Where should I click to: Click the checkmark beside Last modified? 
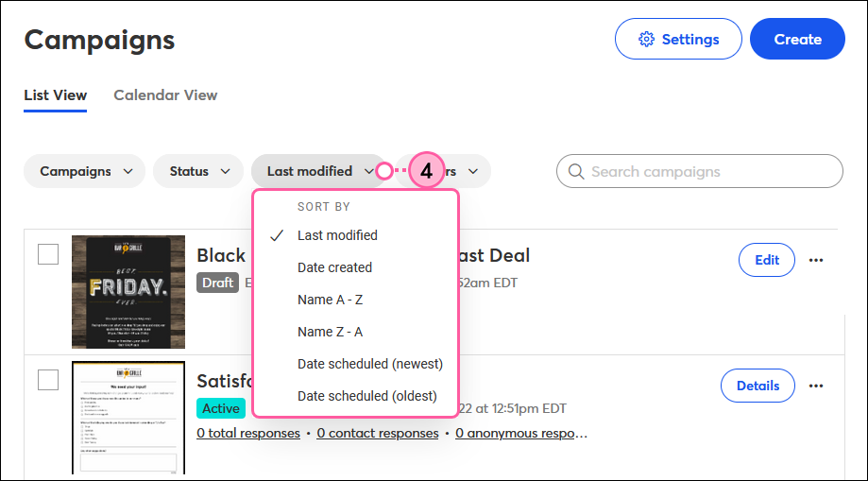(x=277, y=235)
